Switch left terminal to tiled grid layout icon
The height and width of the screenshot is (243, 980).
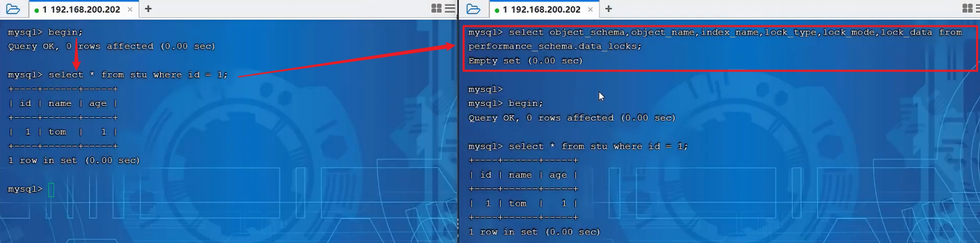click(437, 9)
